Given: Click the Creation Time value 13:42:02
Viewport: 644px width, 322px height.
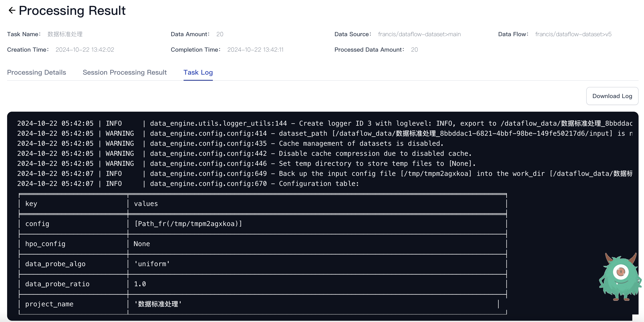Looking at the screenshot, I should [85, 50].
